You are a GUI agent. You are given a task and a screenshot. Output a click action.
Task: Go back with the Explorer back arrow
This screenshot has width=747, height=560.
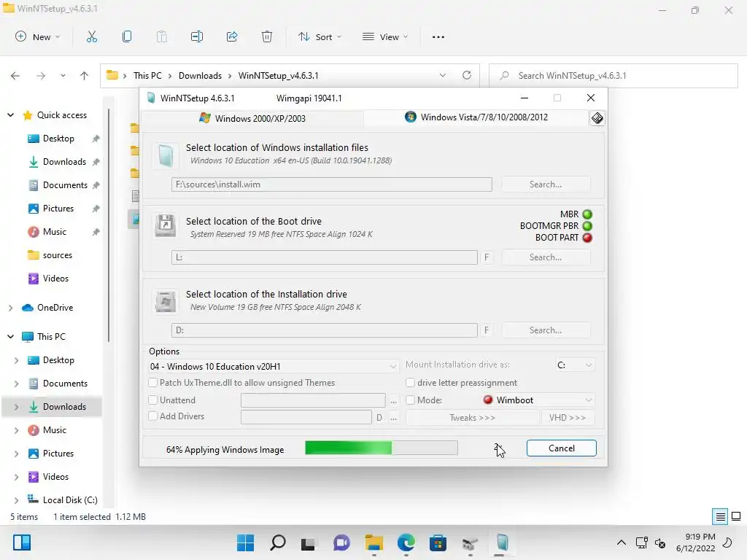[x=15, y=76]
